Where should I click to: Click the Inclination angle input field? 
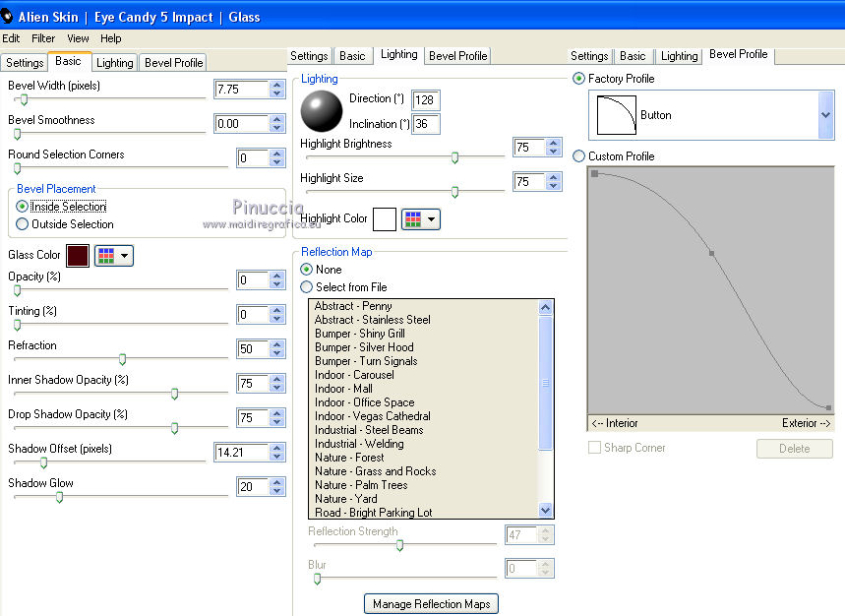coord(426,124)
